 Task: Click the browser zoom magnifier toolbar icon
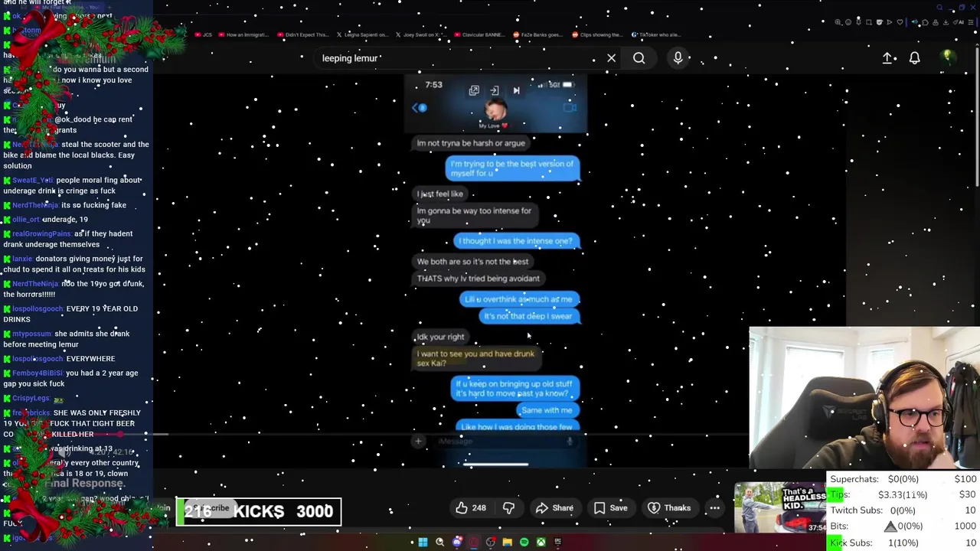(x=838, y=22)
